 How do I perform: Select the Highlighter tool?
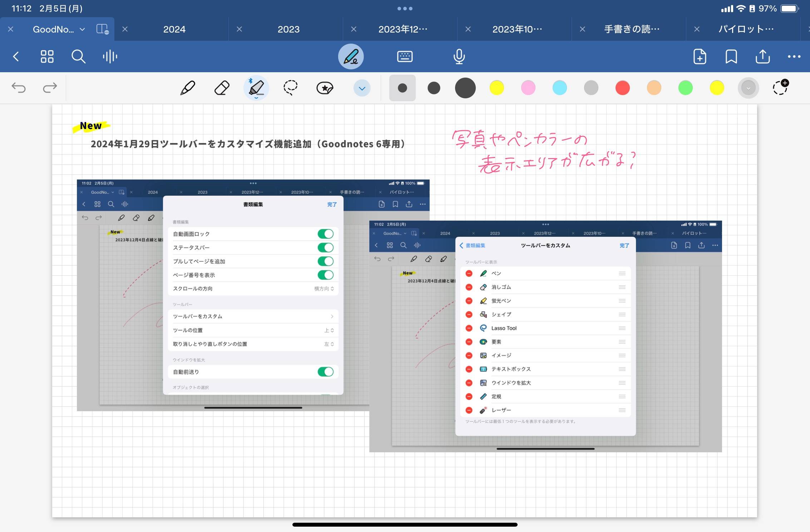pos(256,88)
